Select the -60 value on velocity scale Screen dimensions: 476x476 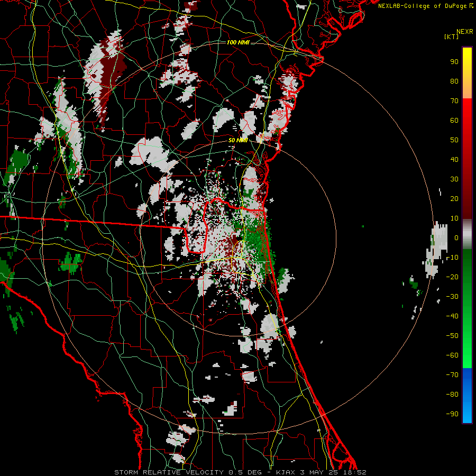452,355
